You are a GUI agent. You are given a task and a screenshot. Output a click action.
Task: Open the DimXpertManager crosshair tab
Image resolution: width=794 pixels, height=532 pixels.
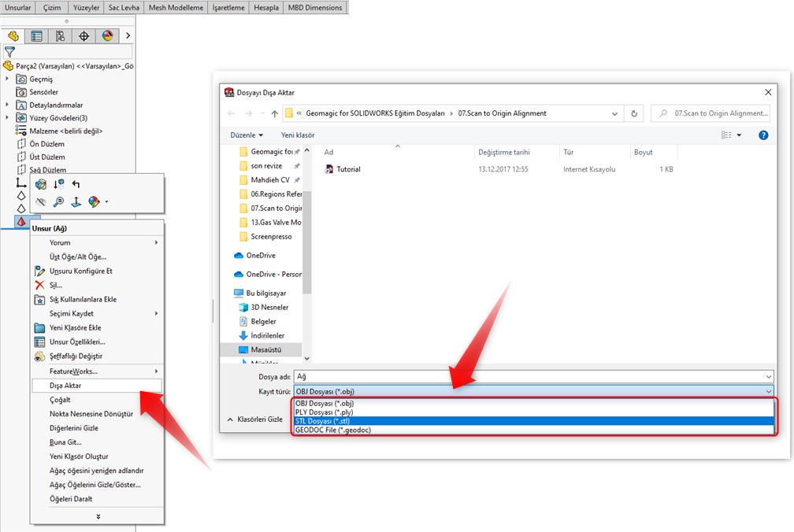point(84,36)
